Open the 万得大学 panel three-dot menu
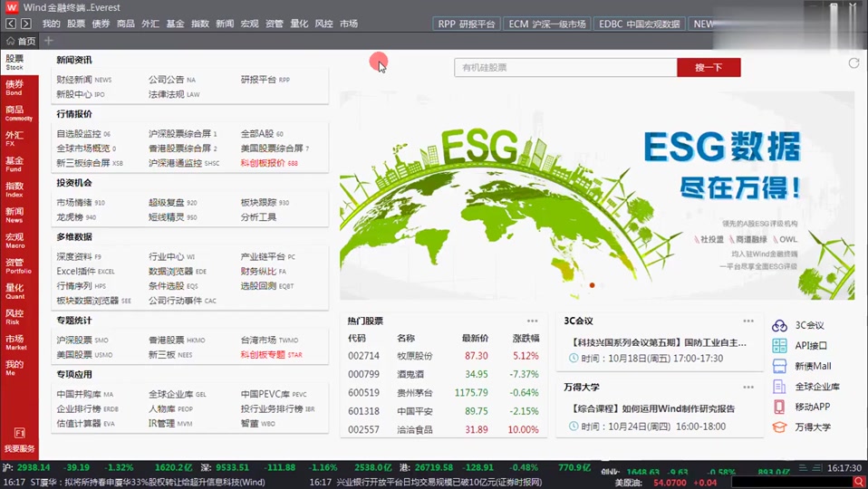This screenshot has height=489, width=868. pos(748,388)
